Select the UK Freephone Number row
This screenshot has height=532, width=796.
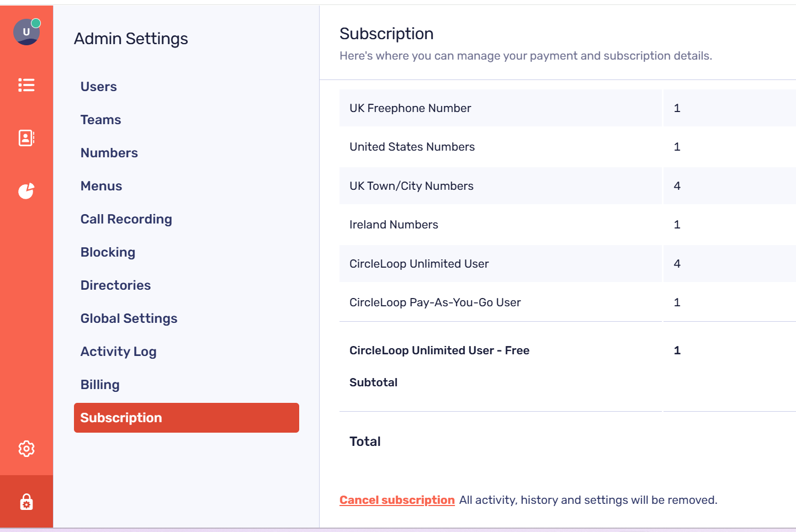[x=500, y=108]
